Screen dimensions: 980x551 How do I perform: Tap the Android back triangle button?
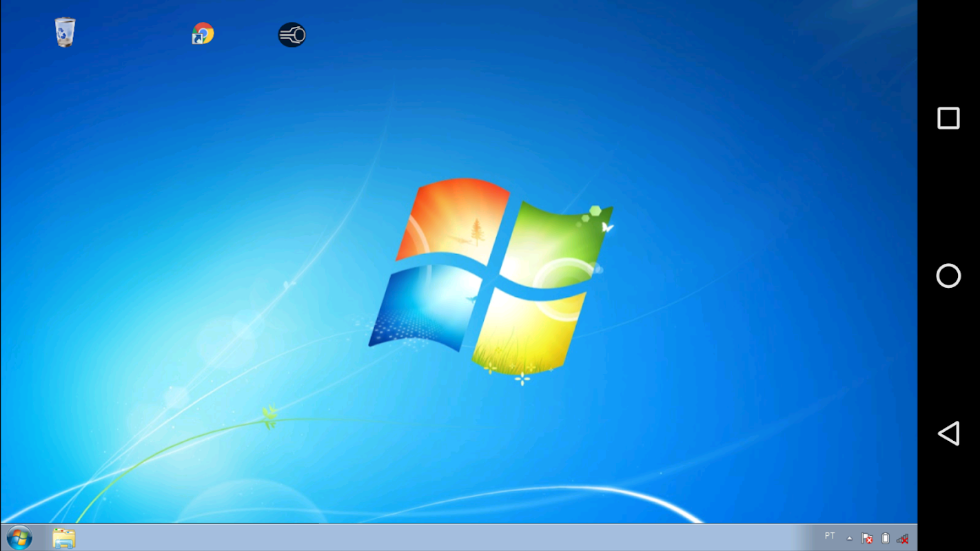click(x=948, y=433)
